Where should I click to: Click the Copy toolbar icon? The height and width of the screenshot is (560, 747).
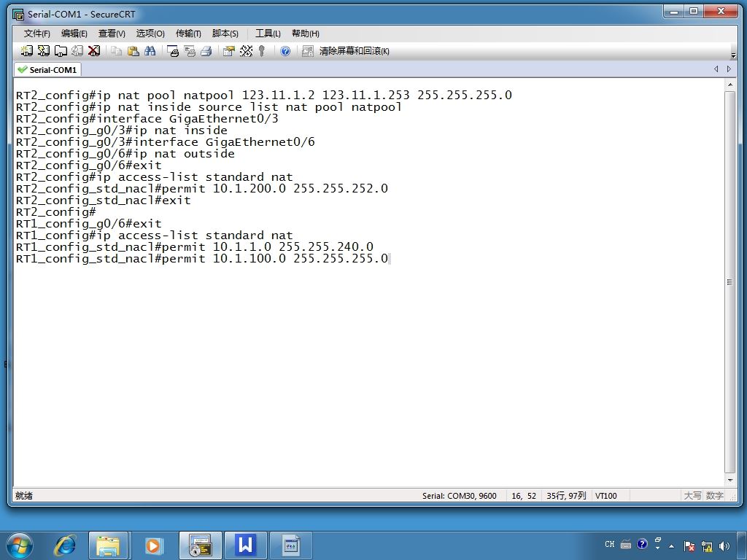tap(116, 50)
